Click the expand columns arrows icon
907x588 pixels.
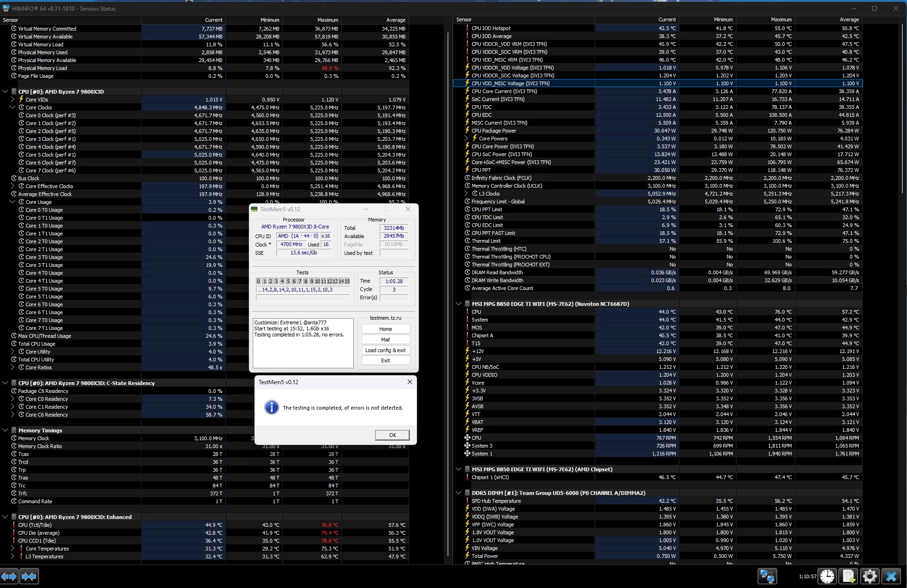9,576
